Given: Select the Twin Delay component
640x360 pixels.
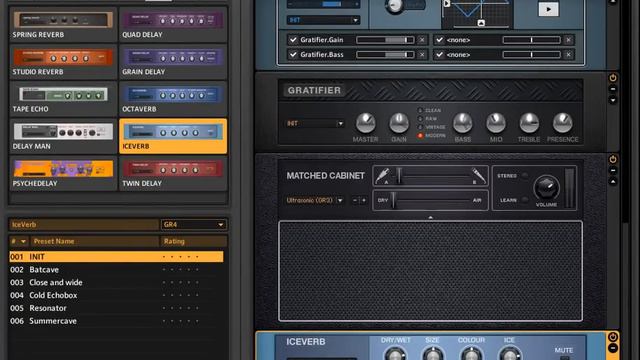Looking at the screenshot, I should [173, 173].
